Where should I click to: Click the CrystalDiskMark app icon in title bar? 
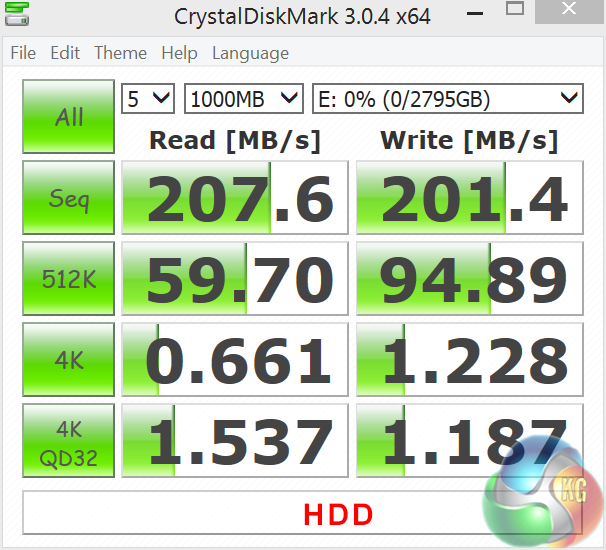coord(17,14)
